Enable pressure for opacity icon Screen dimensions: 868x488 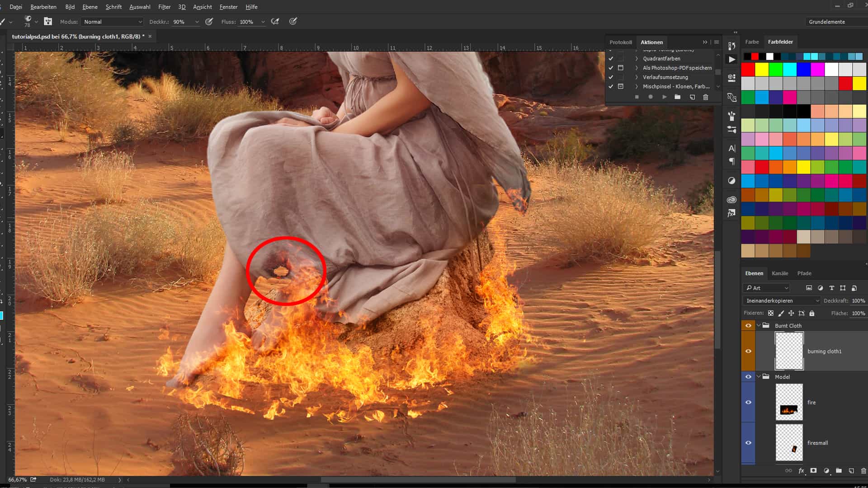click(209, 21)
